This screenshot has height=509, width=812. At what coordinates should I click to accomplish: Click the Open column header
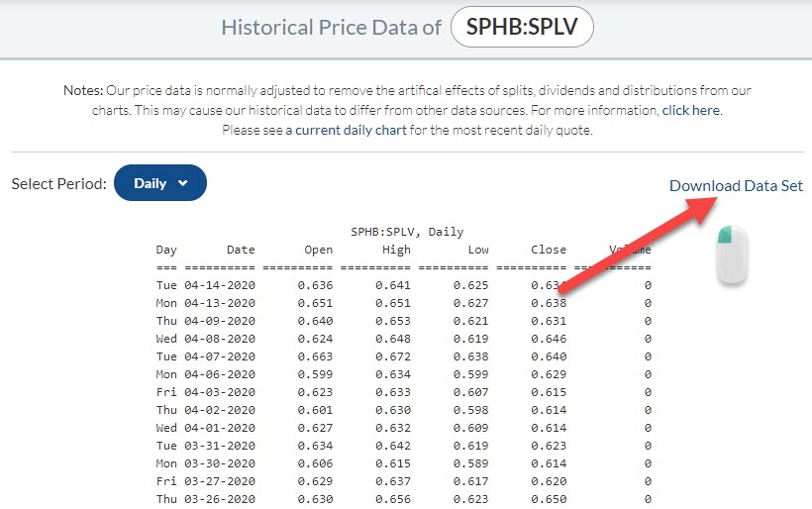click(319, 250)
